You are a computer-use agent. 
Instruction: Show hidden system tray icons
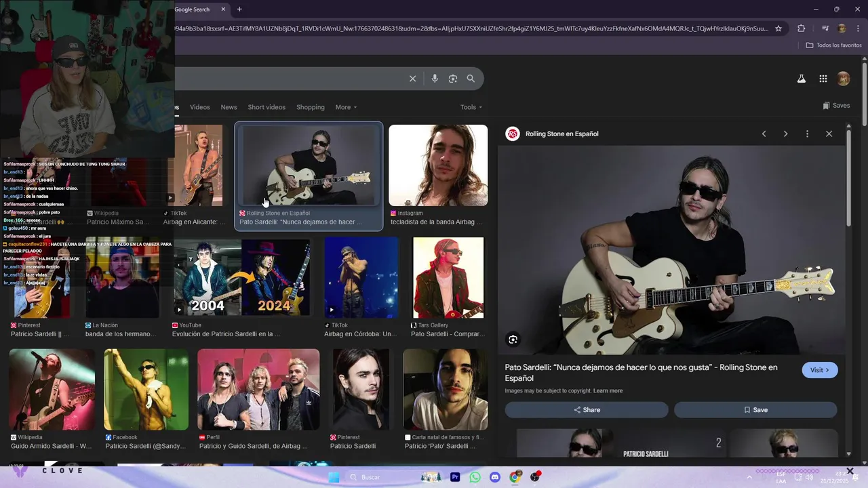749,477
